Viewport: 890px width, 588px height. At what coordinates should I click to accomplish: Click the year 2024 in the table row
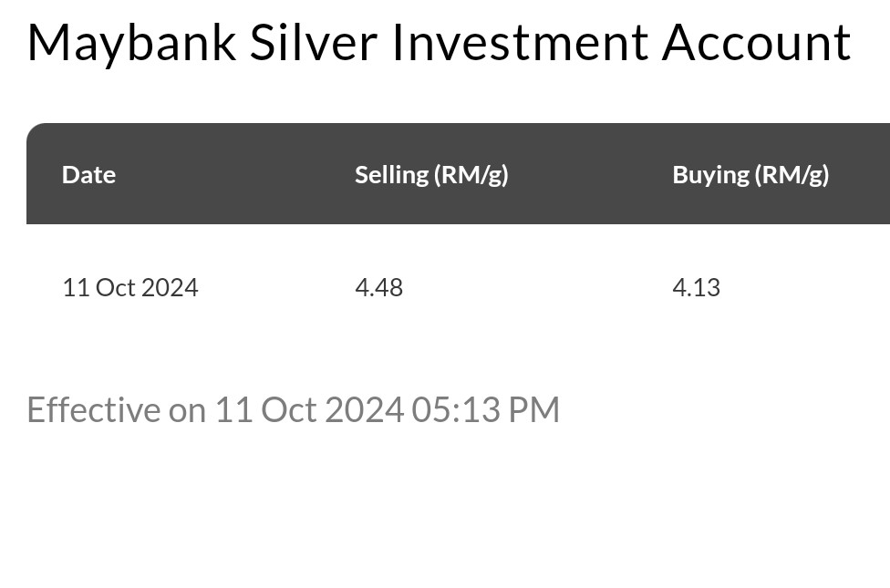click(170, 288)
